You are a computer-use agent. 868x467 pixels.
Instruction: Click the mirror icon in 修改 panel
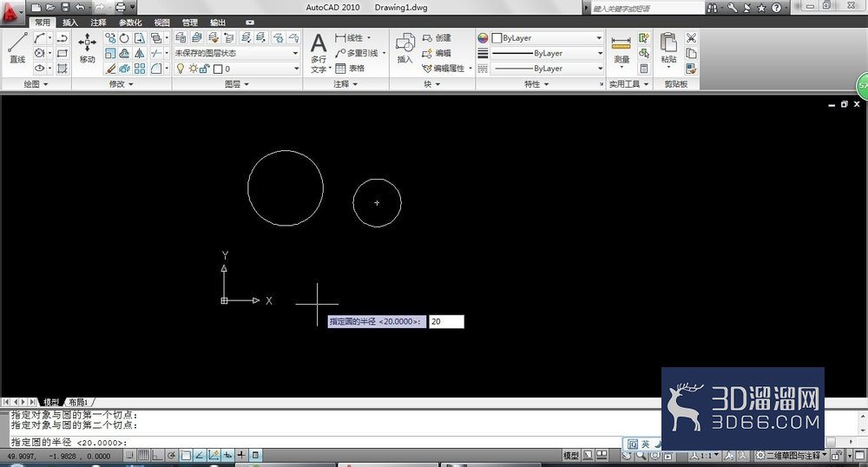point(140,53)
